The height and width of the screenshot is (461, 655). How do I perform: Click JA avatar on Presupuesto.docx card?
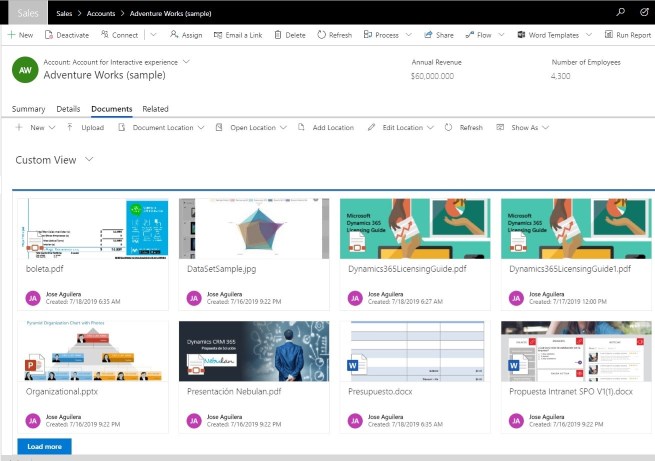[355, 421]
